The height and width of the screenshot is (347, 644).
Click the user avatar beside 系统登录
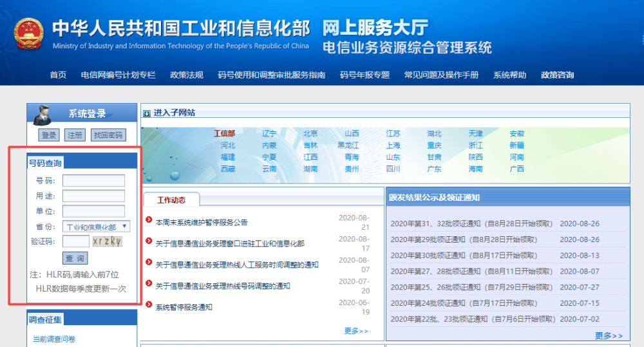pyautogui.click(x=43, y=115)
